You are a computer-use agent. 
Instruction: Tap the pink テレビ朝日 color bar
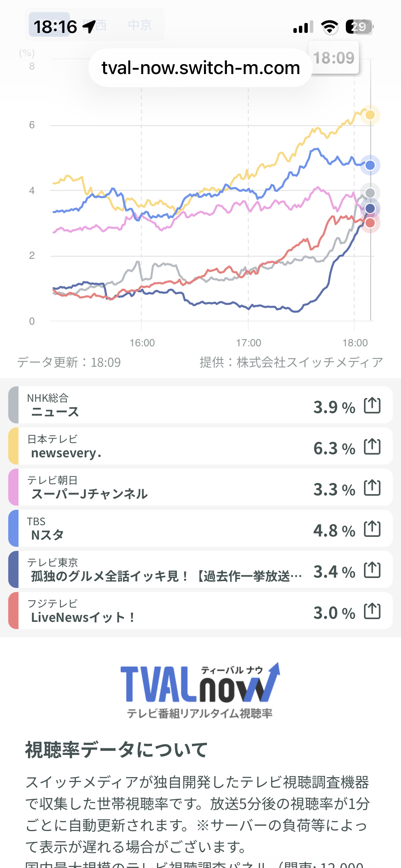(x=13, y=487)
